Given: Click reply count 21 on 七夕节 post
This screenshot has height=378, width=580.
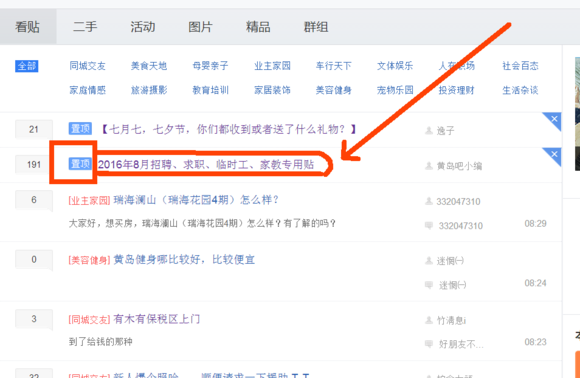Looking at the screenshot, I should tap(34, 129).
